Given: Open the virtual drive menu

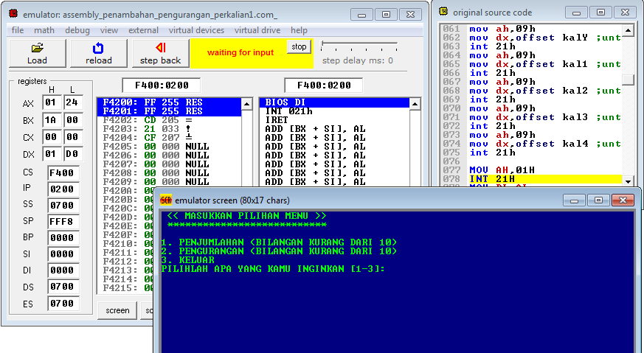Looking at the screenshot, I should 257,30.
